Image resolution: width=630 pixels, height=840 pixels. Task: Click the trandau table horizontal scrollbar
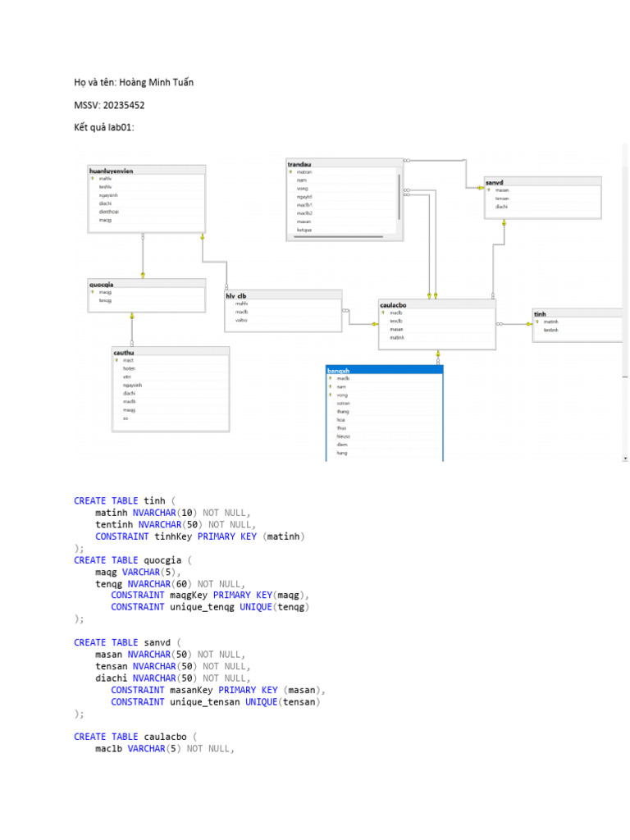pyautogui.click(x=343, y=237)
